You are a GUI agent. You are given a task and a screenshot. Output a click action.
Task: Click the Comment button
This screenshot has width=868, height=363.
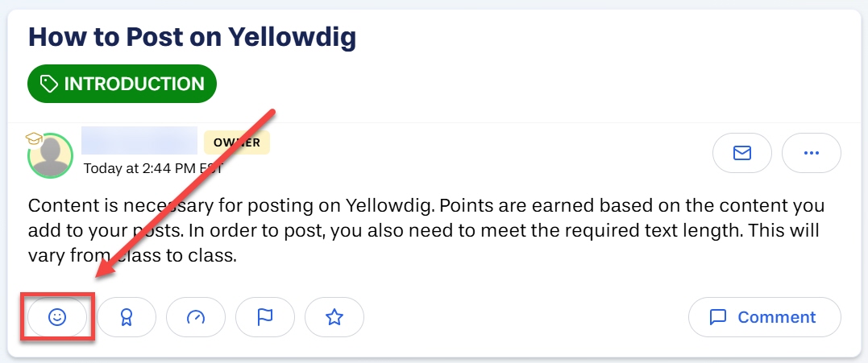tap(765, 317)
